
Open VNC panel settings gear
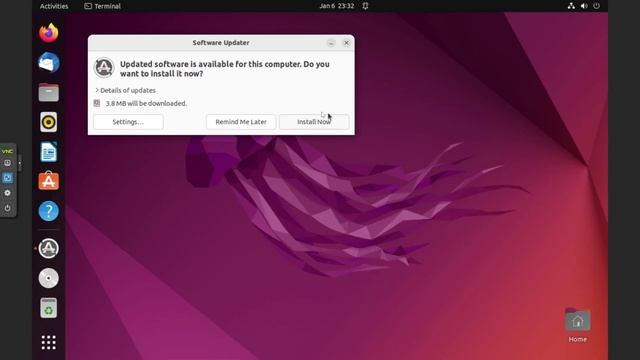(x=7, y=193)
